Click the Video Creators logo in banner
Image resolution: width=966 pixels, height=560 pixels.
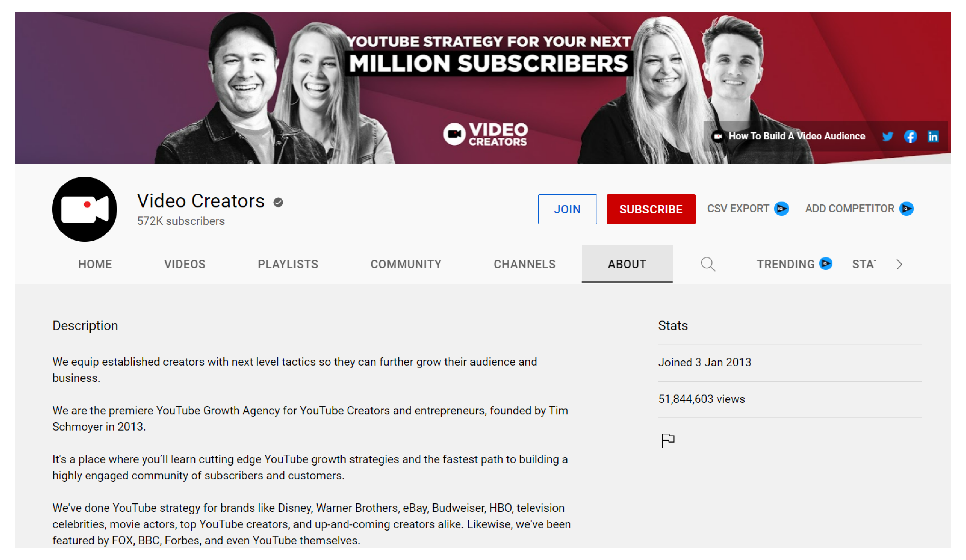point(485,134)
